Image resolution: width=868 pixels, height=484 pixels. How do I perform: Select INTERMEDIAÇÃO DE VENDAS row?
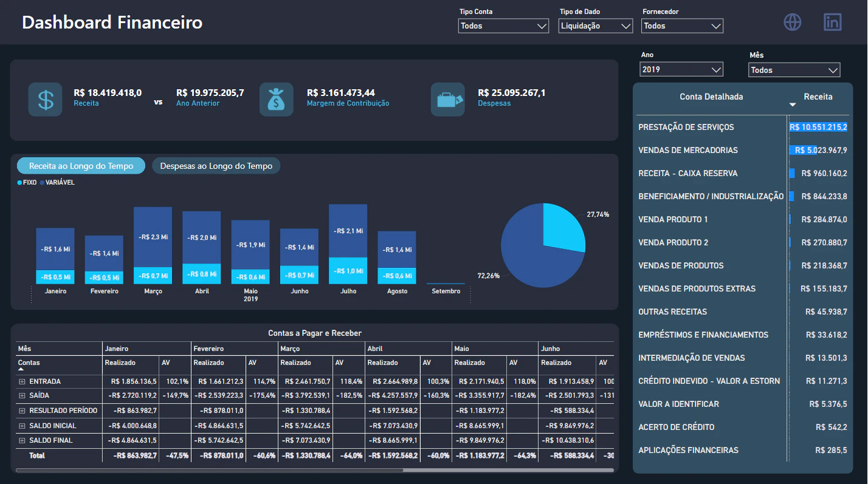click(743, 358)
